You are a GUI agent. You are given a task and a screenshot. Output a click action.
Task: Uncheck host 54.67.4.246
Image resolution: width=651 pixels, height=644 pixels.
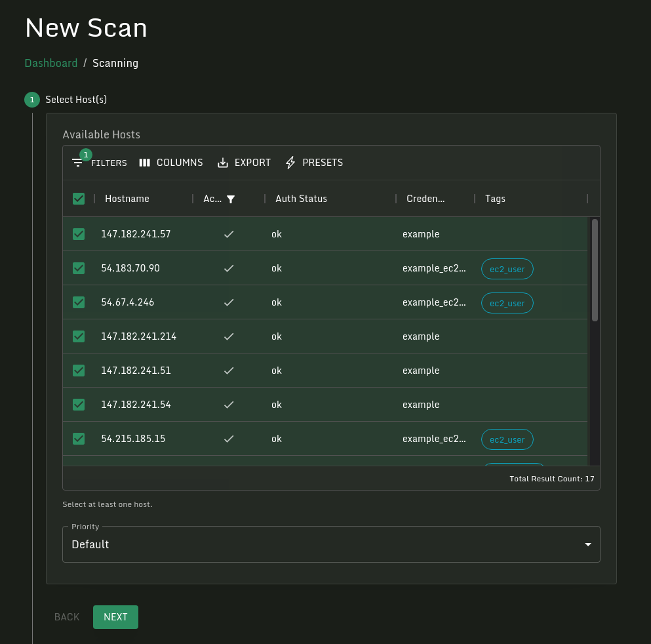click(79, 302)
